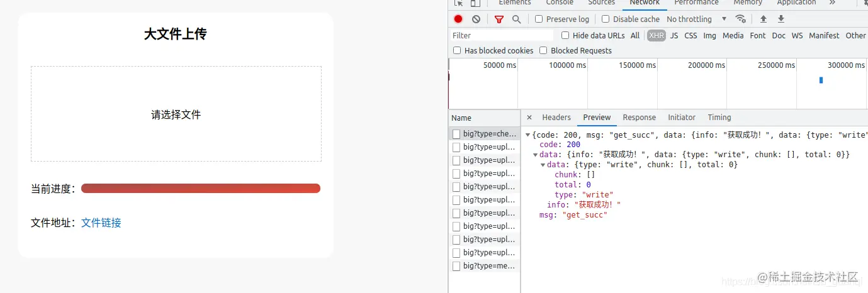Screen dimensions: 868x293
Task: Open the Timing tab
Action: coord(719,118)
